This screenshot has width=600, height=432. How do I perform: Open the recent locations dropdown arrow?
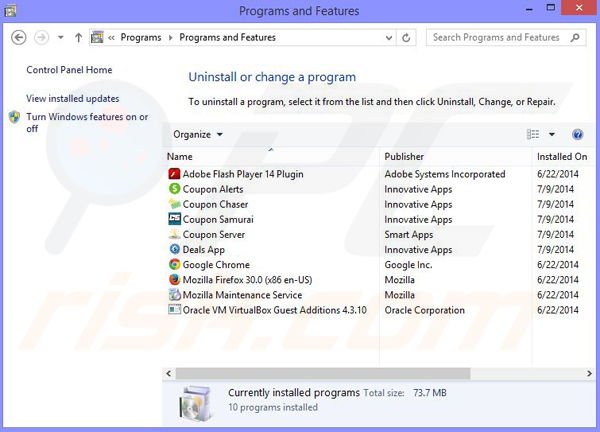coord(60,37)
